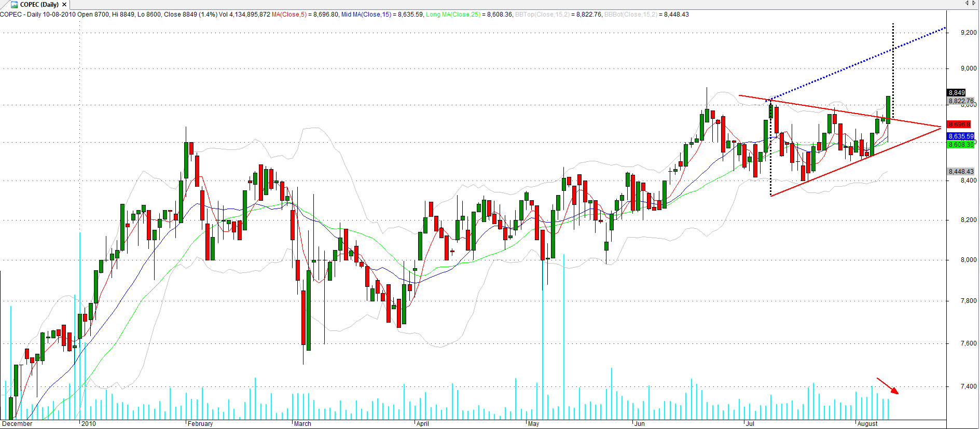Screen dimensions: 980x429
Task: Click the 8,400 price axis label
Action: tap(969, 181)
